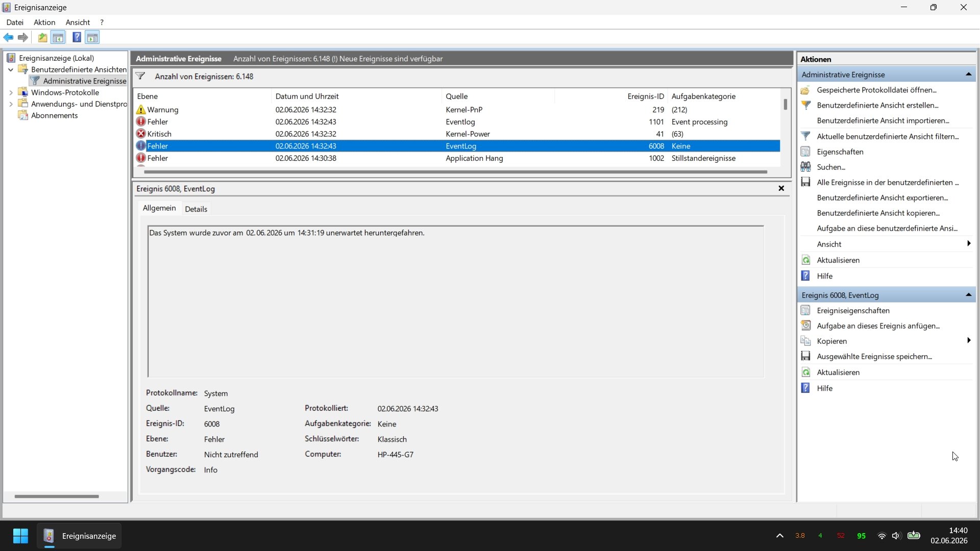
Task: Select the Eventlog 1101 Event processing row
Action: point(457,122)
